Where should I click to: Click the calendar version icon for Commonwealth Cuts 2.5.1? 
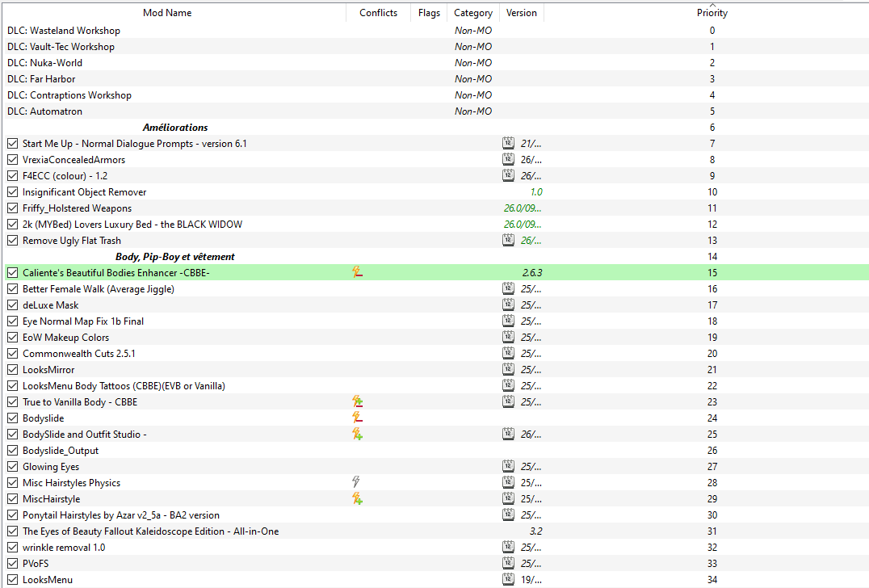pos(508,352)
